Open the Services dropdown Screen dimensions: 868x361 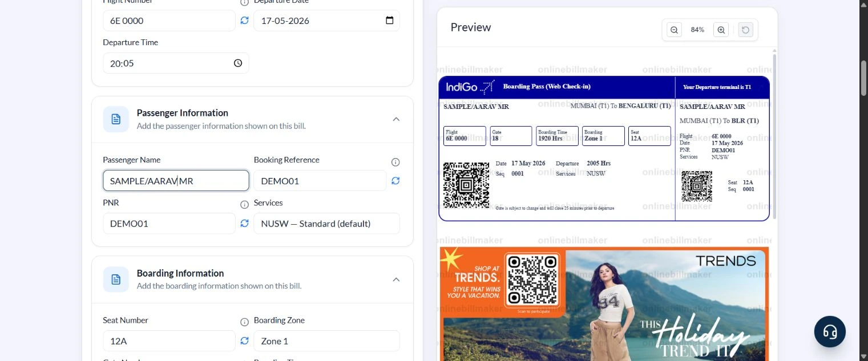tap(326, 224)
